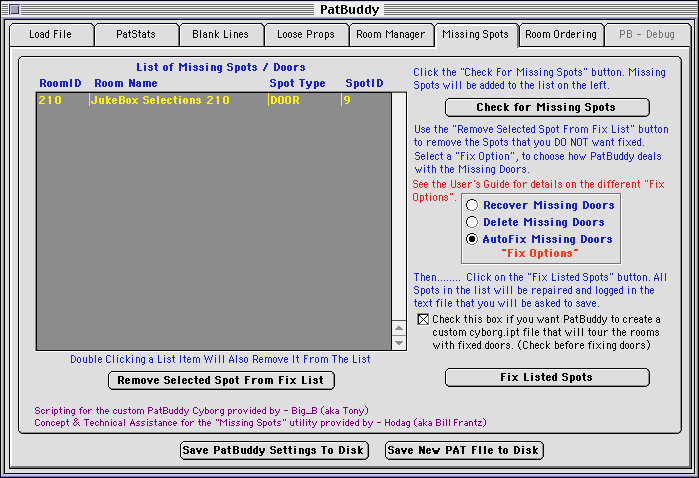This screenshot has width=699, height=478.
Task: Choose the Delete Missing Doors option
Action: (x=472, y=222)
